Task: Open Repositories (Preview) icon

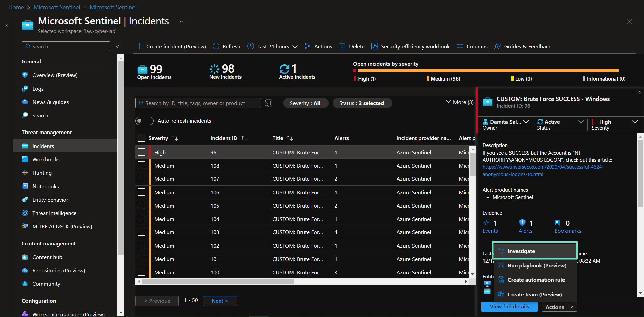Action: coord(25,270)
